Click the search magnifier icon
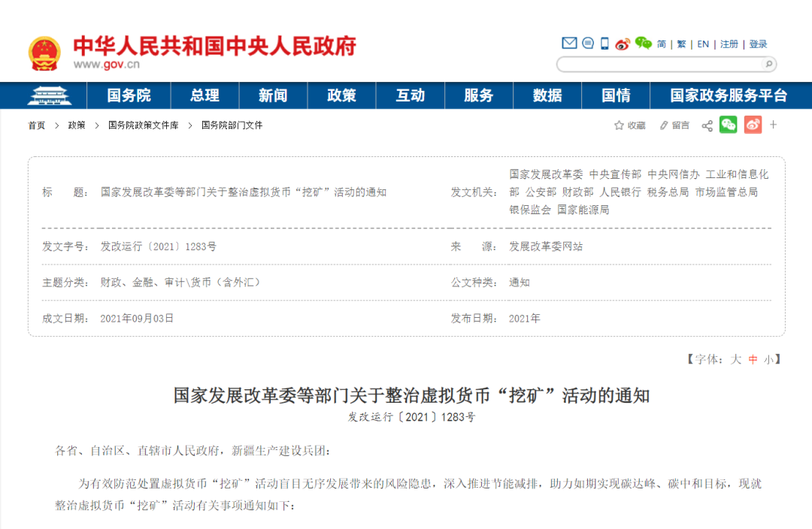812x529 pixels. 769,64
